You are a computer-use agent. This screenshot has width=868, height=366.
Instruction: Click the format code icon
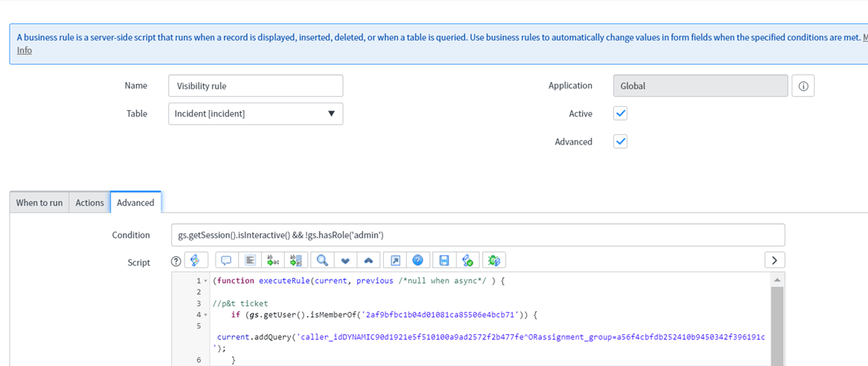pyautogui.click(x=250, y=260)
